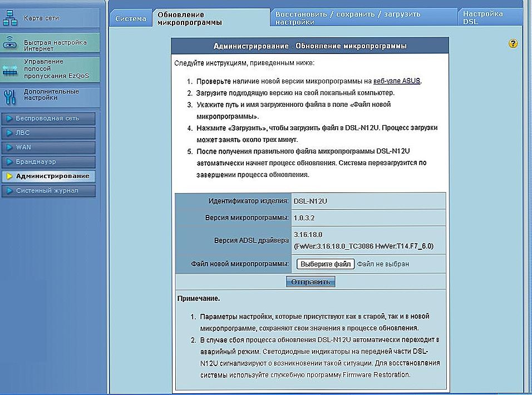Click the Примечание heading
The image size is (532, 395).
[x=199, y=299]
